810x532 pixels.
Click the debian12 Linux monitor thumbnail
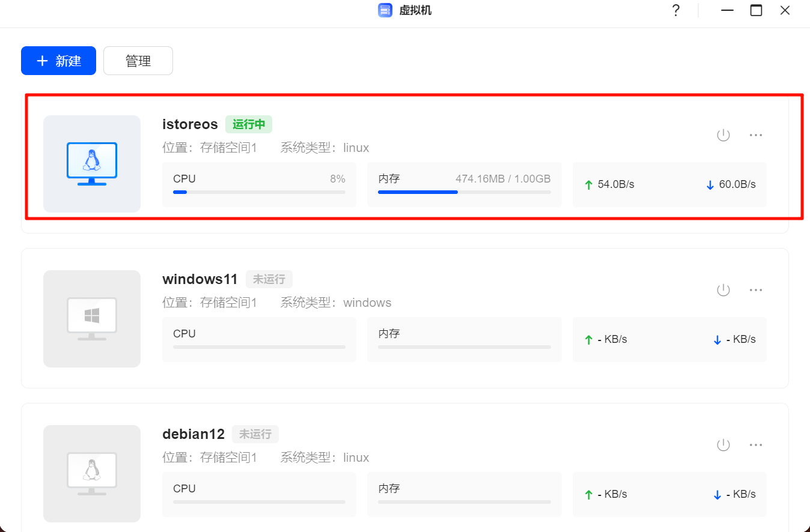pos(92,474)
